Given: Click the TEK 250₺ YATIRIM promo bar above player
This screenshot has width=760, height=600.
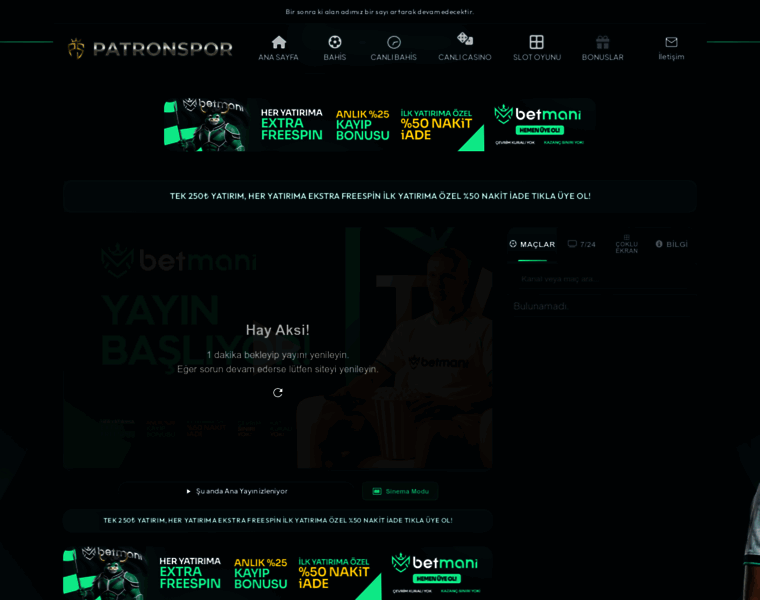Looking at the screenshot, I should click(380, 196).
